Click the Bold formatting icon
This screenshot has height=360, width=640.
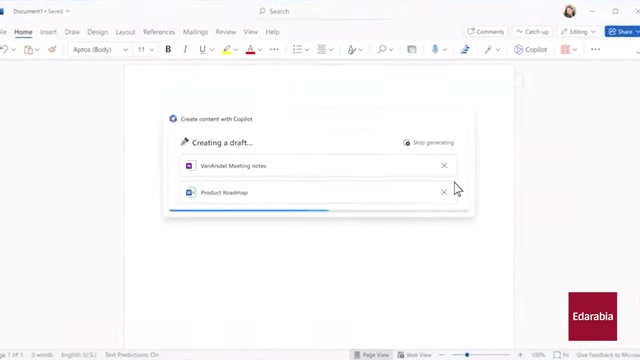[168, 49]
